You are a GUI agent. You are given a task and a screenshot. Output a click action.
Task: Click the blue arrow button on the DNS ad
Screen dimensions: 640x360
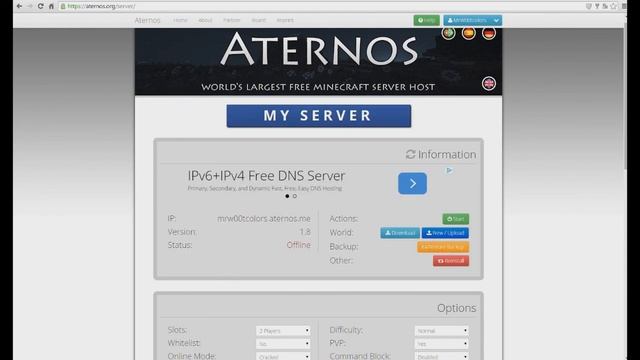click(x=413, y=184)
